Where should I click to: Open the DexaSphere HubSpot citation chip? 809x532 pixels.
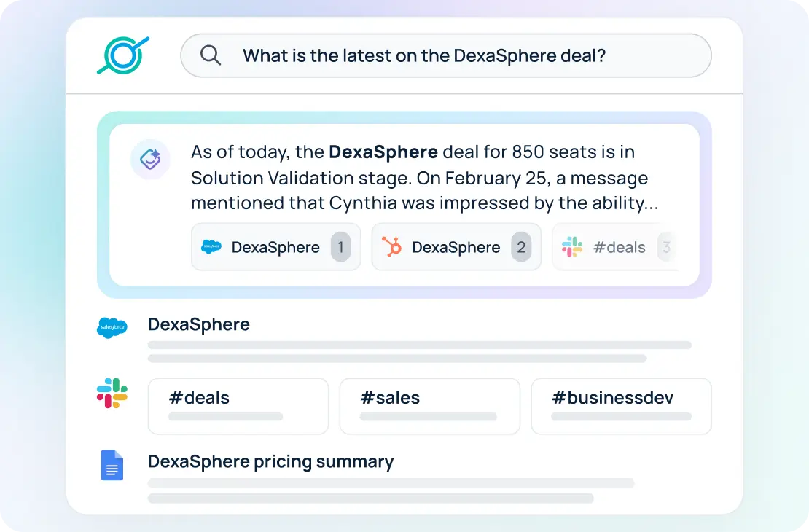456,247
